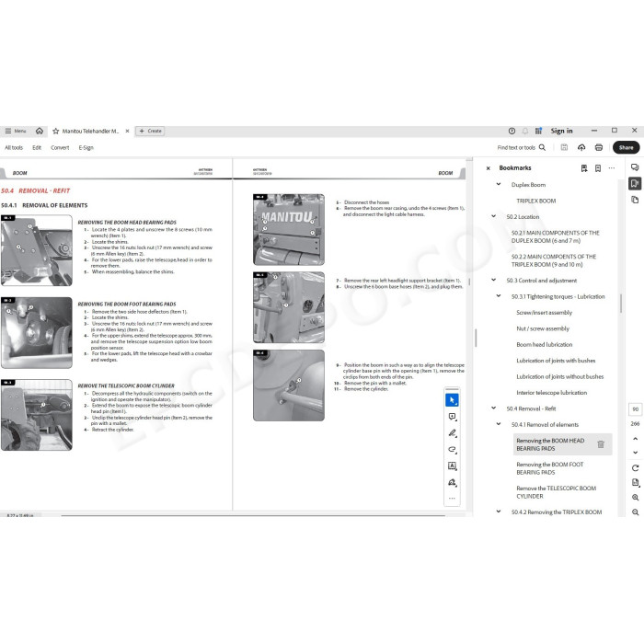Click the add bookmark icon

click(584, 168)
